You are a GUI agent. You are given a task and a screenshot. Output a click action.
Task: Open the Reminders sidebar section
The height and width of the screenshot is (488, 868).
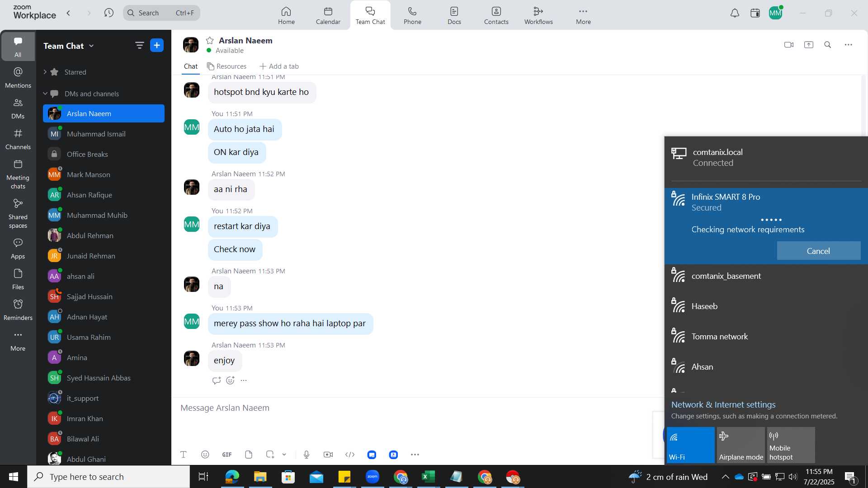[18, 310]
